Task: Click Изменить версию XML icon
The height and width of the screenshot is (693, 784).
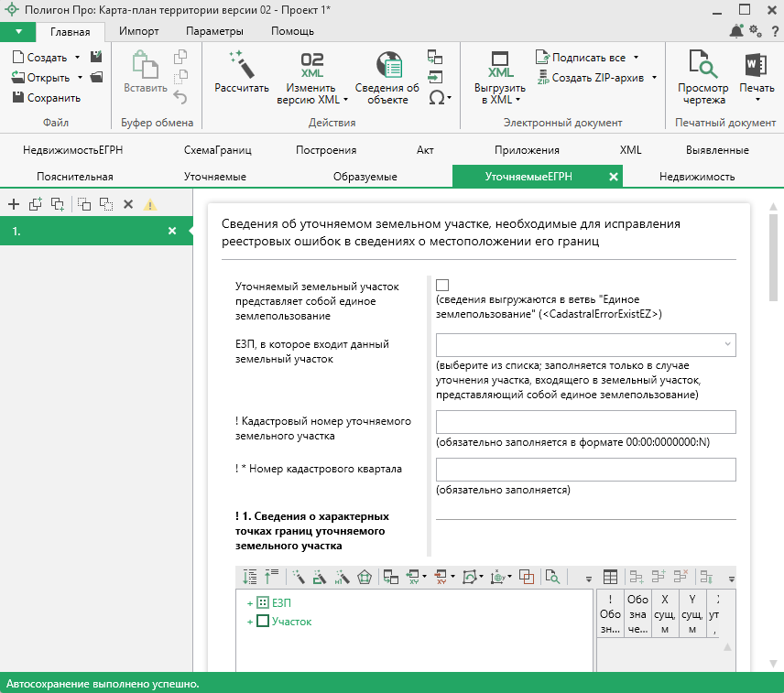Action: pyautogui.click(x=312, y=66)
